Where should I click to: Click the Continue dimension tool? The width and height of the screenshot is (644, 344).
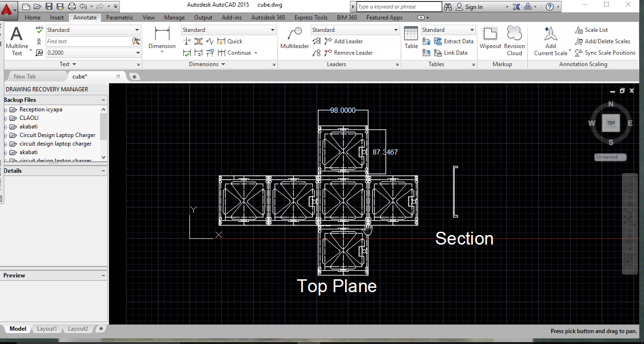pyautogui.click(x=234, y=53)
